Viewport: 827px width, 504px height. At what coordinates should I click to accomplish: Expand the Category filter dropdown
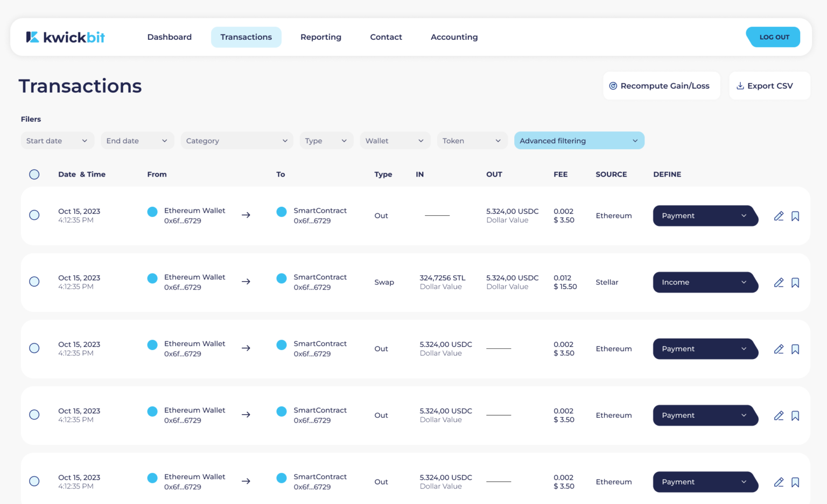click(236, 141)
